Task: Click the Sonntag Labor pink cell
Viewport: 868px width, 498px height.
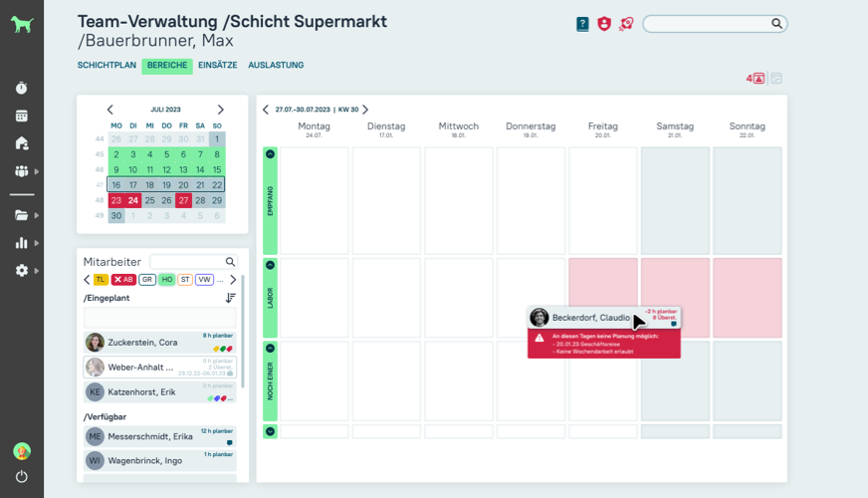Action: point(748,298)
